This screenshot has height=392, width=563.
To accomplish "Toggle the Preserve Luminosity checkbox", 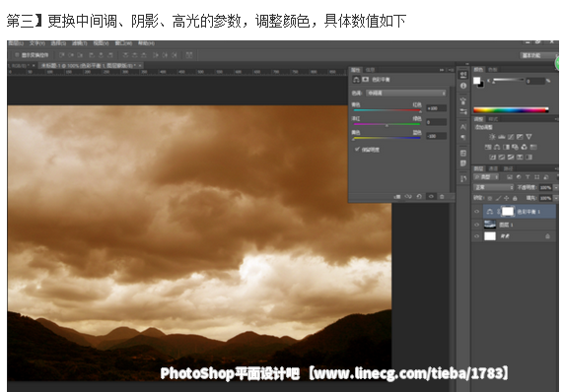I will click(357, 149).
